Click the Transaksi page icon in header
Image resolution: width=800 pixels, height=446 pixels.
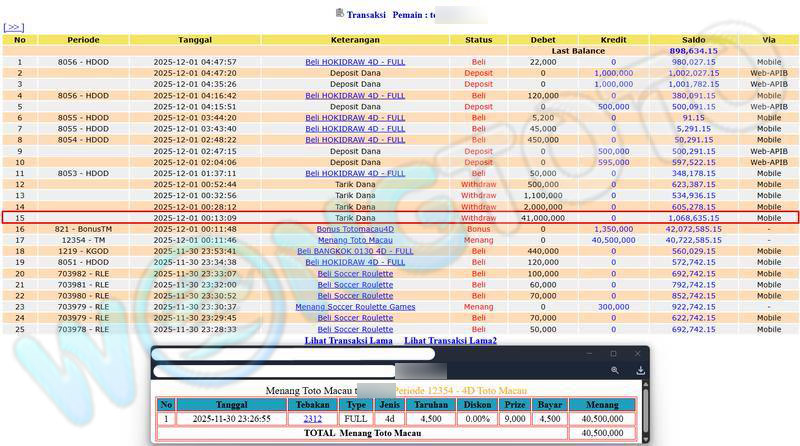[x=340, y=13]
